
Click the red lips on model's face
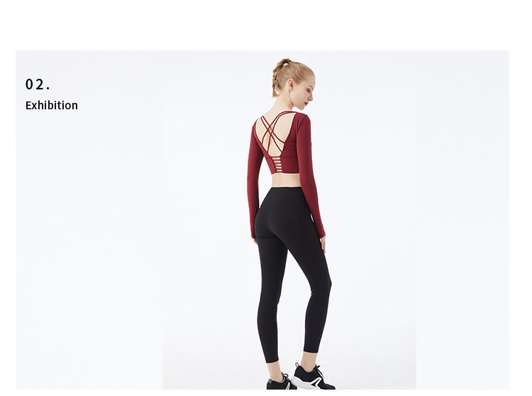[x=309, y=100]
